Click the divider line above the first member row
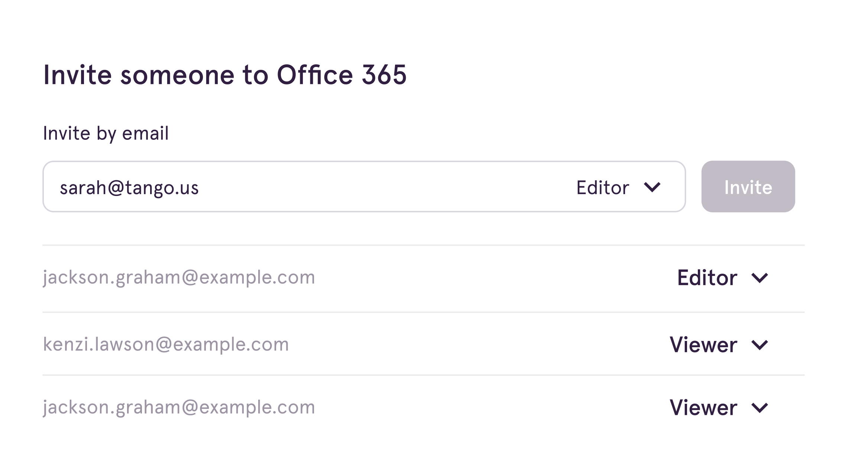This screenshot has width=868, height=464. (423, 245)
